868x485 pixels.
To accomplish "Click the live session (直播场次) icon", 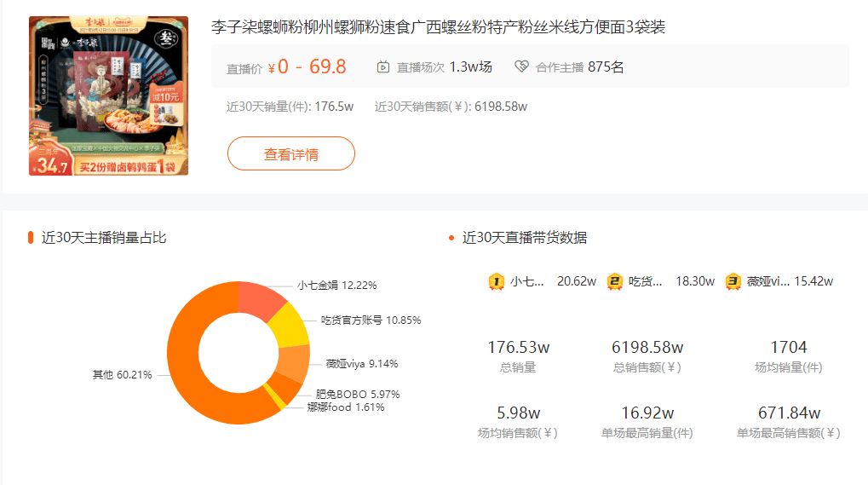I will point(382,67).
